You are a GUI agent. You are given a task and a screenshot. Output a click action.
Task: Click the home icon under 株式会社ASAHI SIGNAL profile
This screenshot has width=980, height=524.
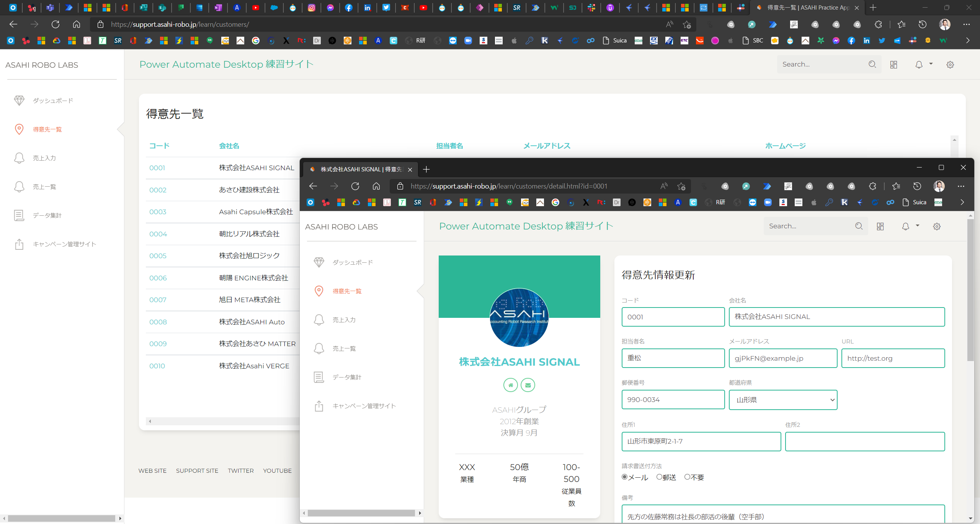(x=510, y=385)
